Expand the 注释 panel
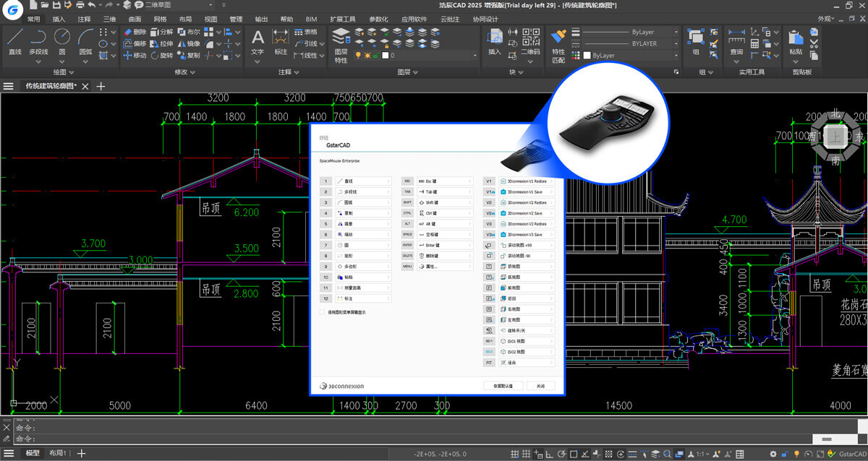Screen dimensions: 868x461 point(288,72)
